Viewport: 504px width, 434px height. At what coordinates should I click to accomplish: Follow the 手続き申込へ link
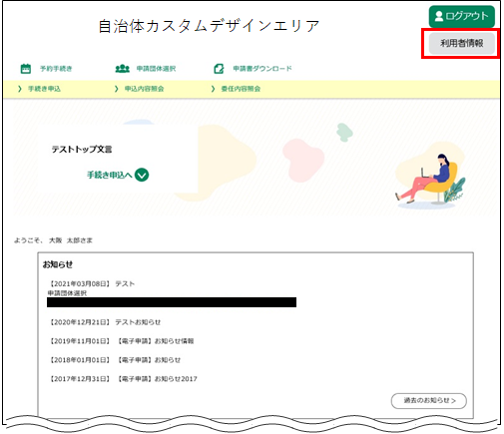pos(118,175)
